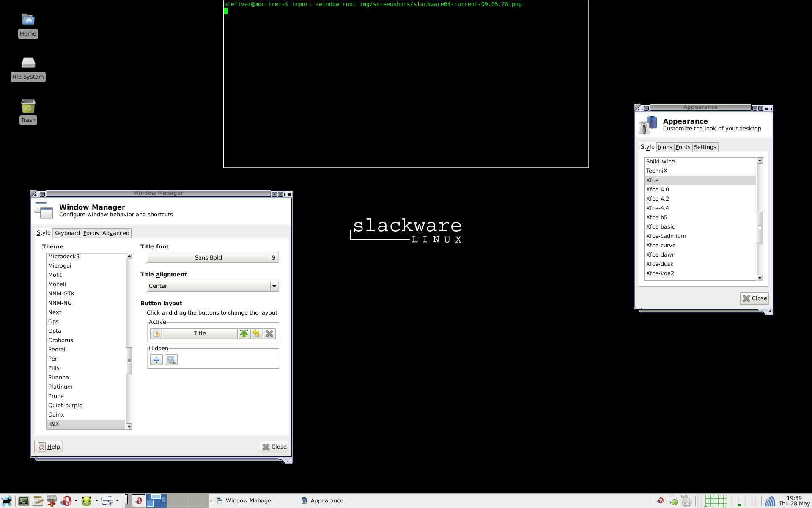Select Xfce-4.4 style in Appearance
This screenshot has height=508, width=812.
(x=700, y=208)
